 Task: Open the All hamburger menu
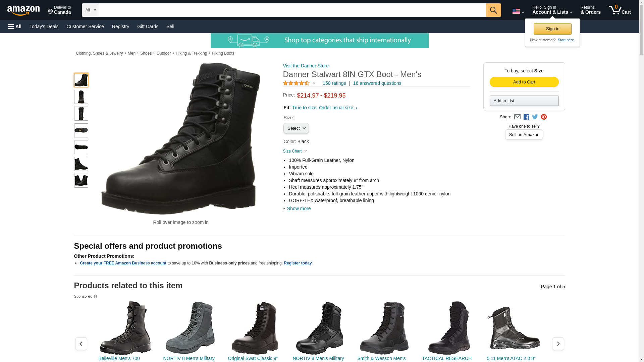[x=15, y=26]
